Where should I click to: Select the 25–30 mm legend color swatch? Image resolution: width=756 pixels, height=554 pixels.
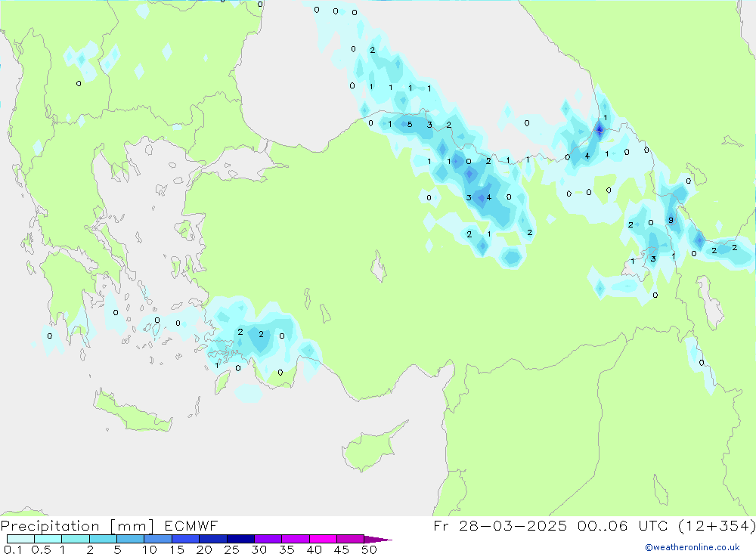point(240,539)
